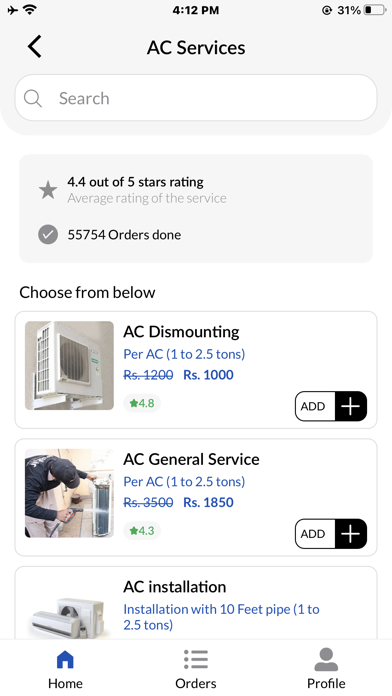Open the Orders tab
Viewport: 392px width, 696px height.
(x=196, y=669)
